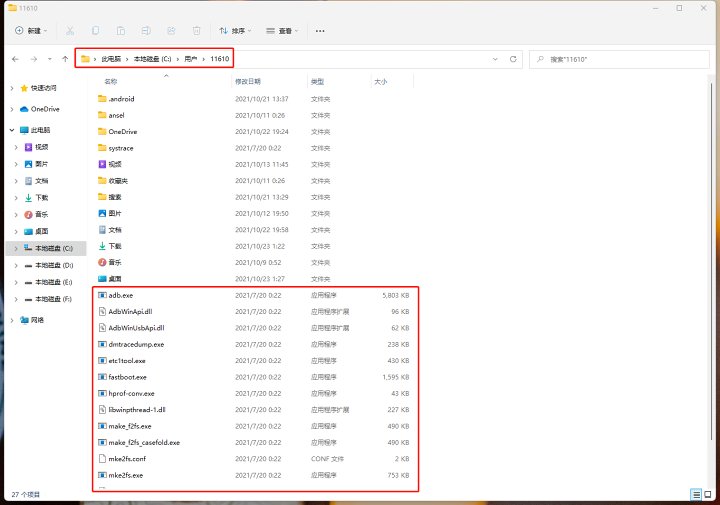This screenshot has width=720, height=505.
Task: Collapse This PC in navigation pane
Action: coord(12,130)
